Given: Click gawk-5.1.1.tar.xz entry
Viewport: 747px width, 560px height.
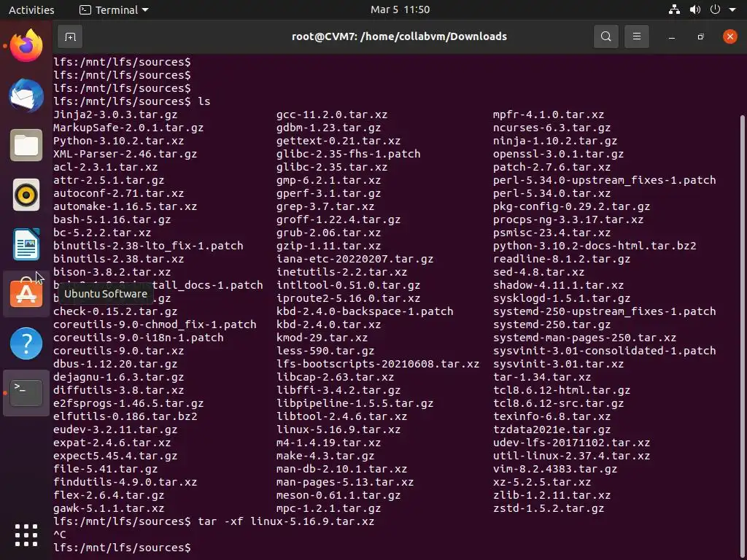Looking at the screenshot, I should click(109, 508).
